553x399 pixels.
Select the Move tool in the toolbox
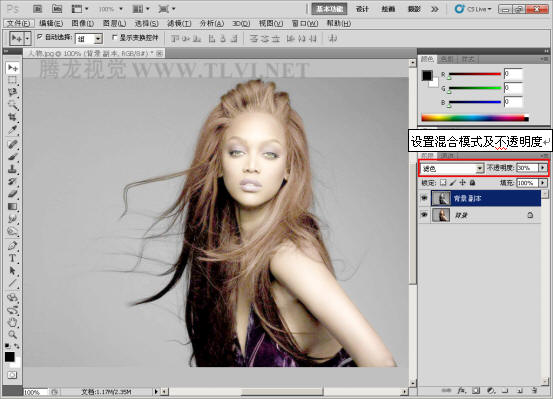tap(13, 68)
